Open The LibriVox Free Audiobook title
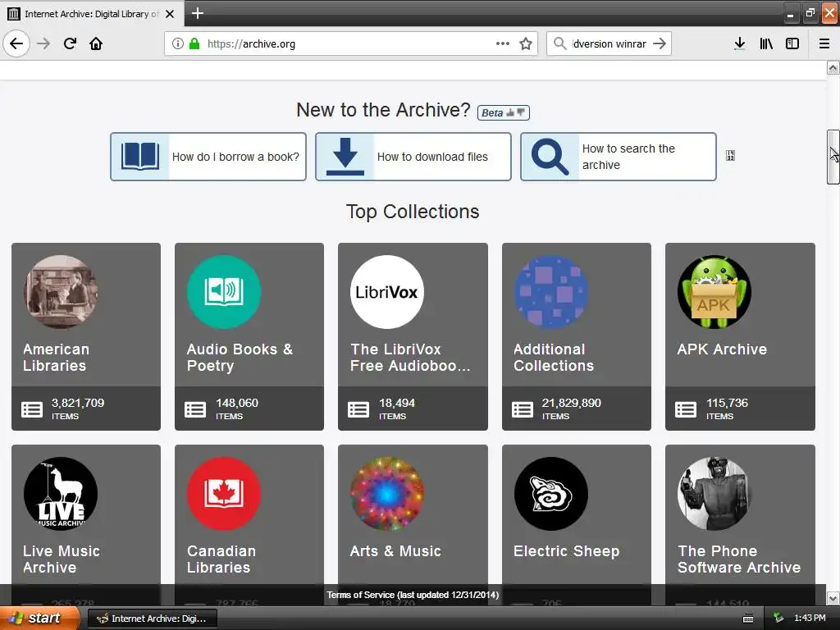 tap(410, 358)
